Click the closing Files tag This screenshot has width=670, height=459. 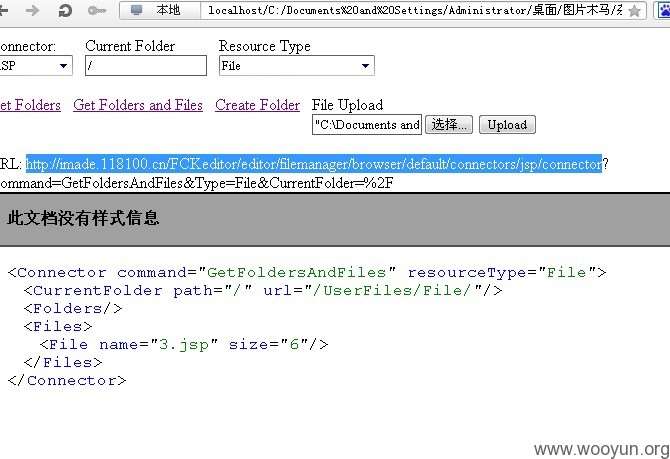[x=63, y=362]
